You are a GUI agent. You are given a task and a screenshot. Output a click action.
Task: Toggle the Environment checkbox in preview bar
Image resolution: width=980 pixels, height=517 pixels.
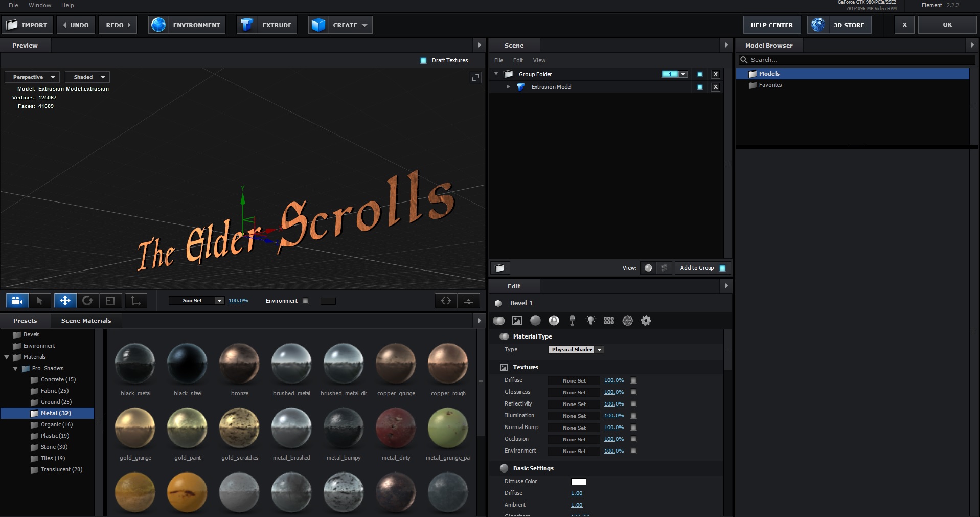[x=305, y=301]
